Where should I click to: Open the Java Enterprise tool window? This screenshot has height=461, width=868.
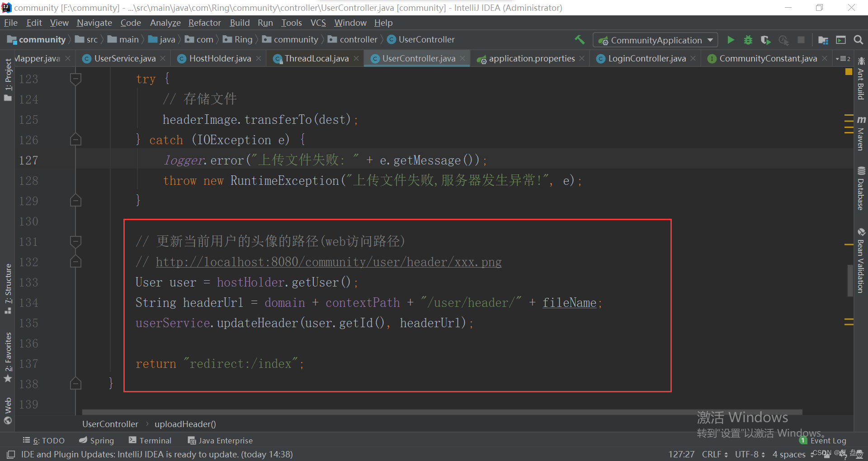[220, 440]
